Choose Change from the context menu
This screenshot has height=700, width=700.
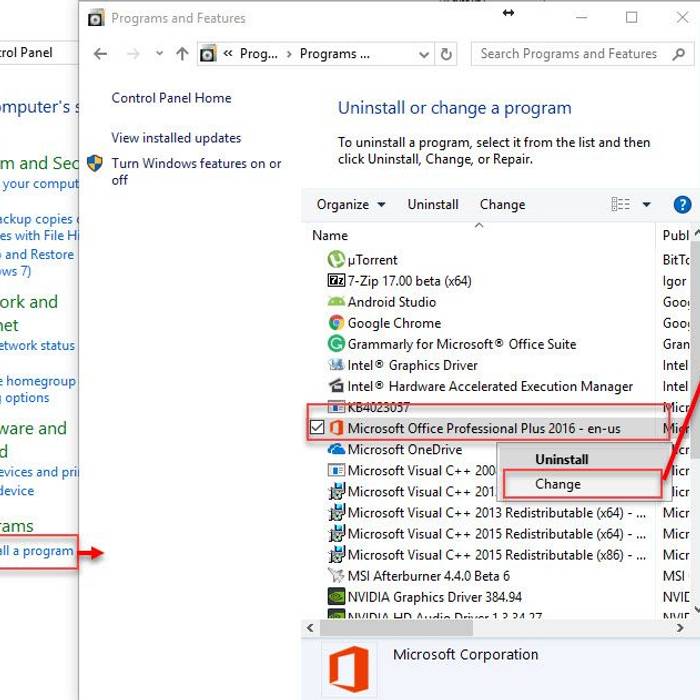[558, 484]
